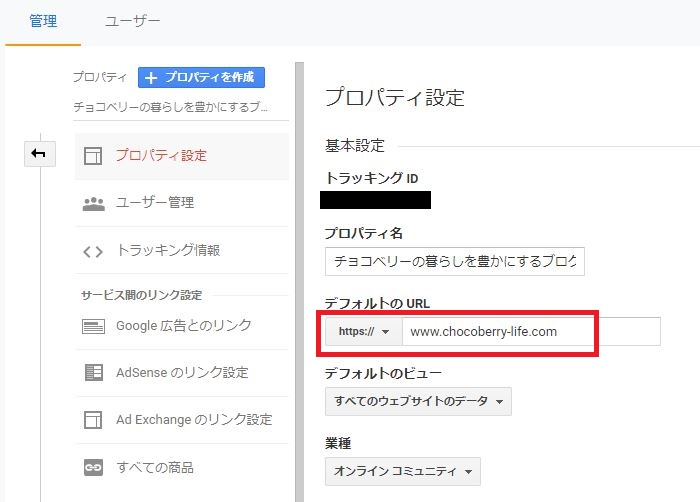The height and width of the screenshot is (502, 700).
Task: Open トラッキング情報 menu item
Action: coord(182,251)
